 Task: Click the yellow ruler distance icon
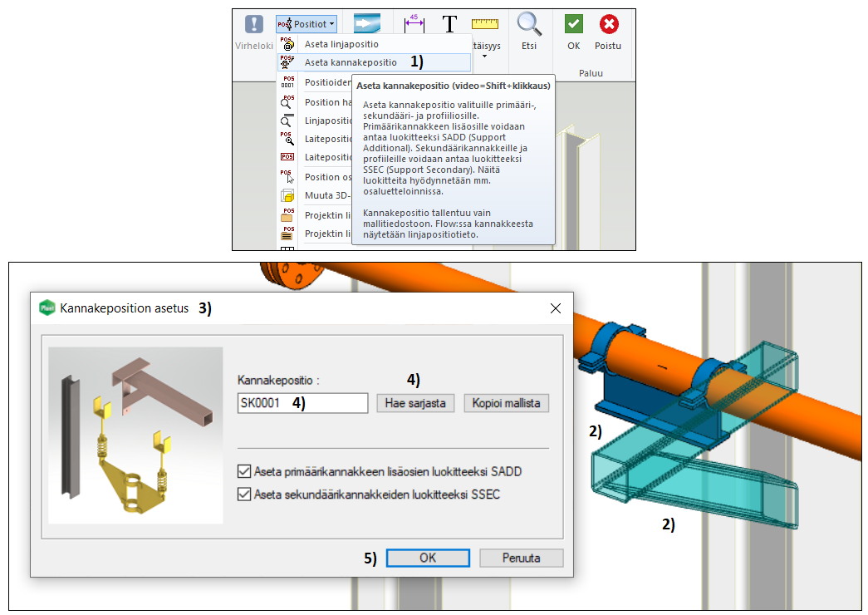[484, 24]
